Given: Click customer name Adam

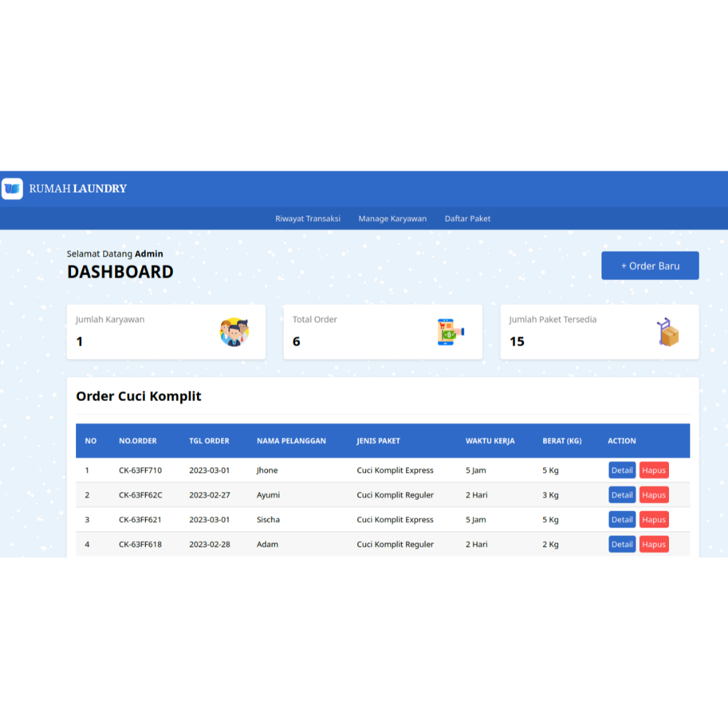Looking at the screenshot, I should pyautogui.click(x=267, y=544).
